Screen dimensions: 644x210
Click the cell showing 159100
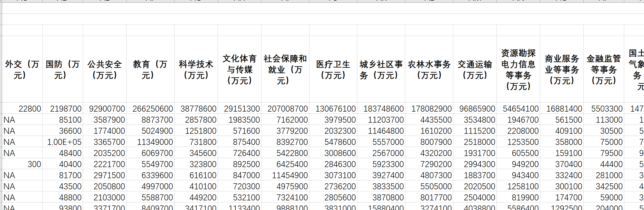click(x=562, y=153)
